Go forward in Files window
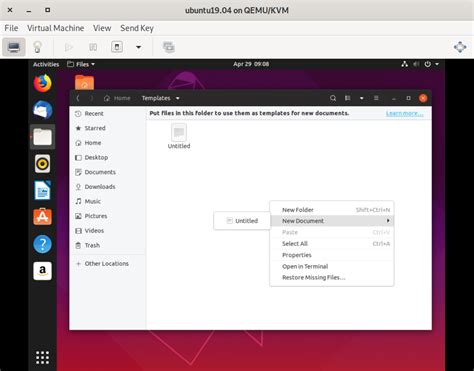This screenshot has height=371, width=474. tap(91, 98)
